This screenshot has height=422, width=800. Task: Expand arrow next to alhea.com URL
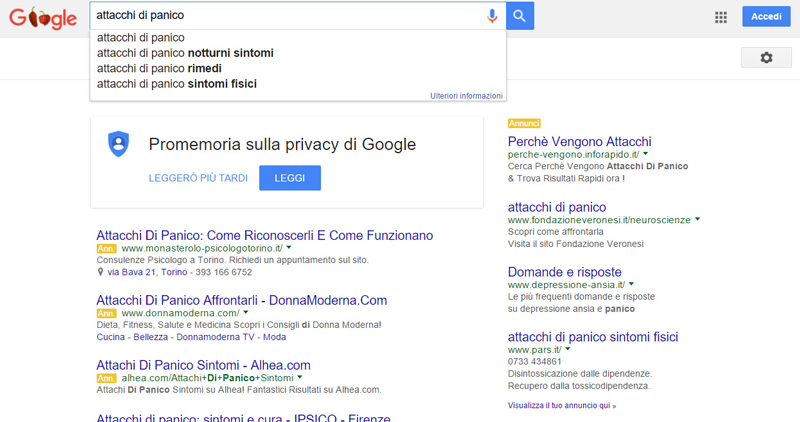click(x=300, y=377)
